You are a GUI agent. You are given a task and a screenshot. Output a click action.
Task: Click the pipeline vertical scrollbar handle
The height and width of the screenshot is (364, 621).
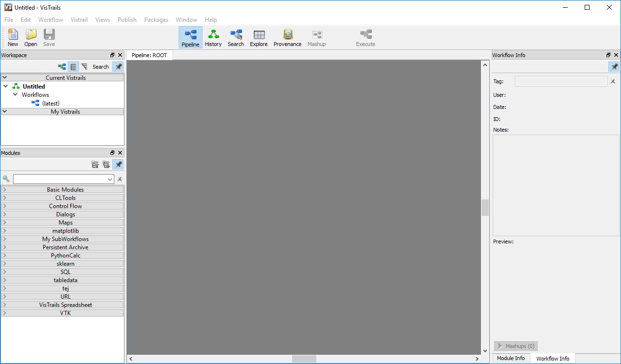485,208
